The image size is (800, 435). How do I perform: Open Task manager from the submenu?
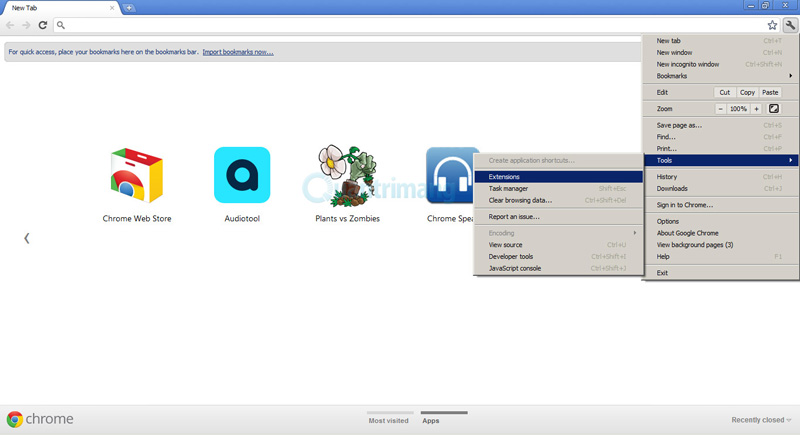pyautogui.click(x=558, y=189)
